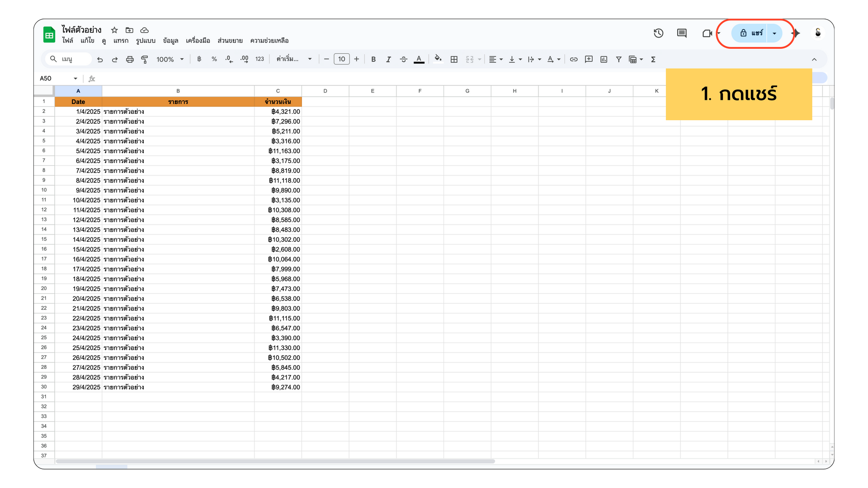Decrease decimal places
The height and width of the screenshot is (488, 868).
[229, 59]
